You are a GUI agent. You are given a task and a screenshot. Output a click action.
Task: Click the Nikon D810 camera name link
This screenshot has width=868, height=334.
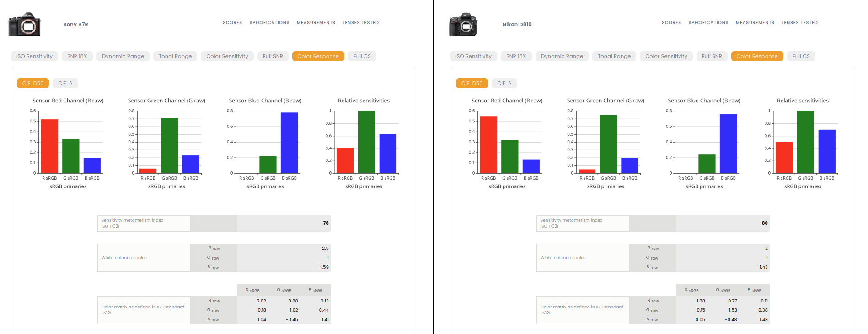[x=517, y=25]
